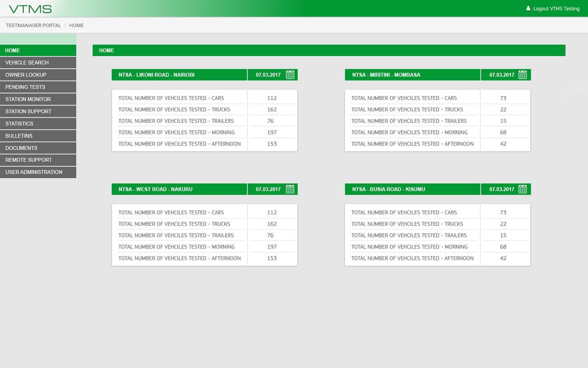Select Cars row in West Road Nakuru table
Viewport: 588px width, 368px height.
click(x=204, y=213)
